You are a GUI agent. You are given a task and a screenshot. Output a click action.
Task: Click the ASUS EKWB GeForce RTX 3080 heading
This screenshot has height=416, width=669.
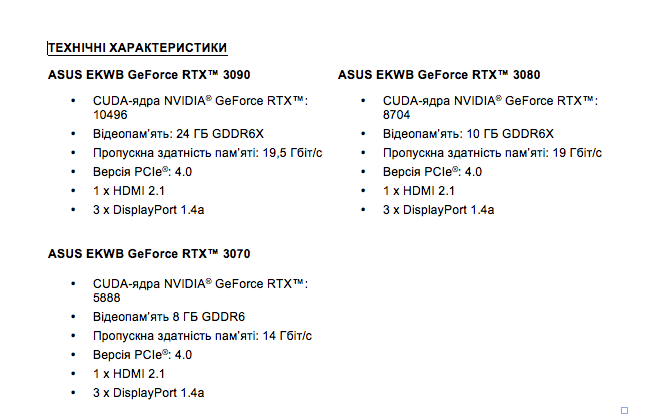439,75
